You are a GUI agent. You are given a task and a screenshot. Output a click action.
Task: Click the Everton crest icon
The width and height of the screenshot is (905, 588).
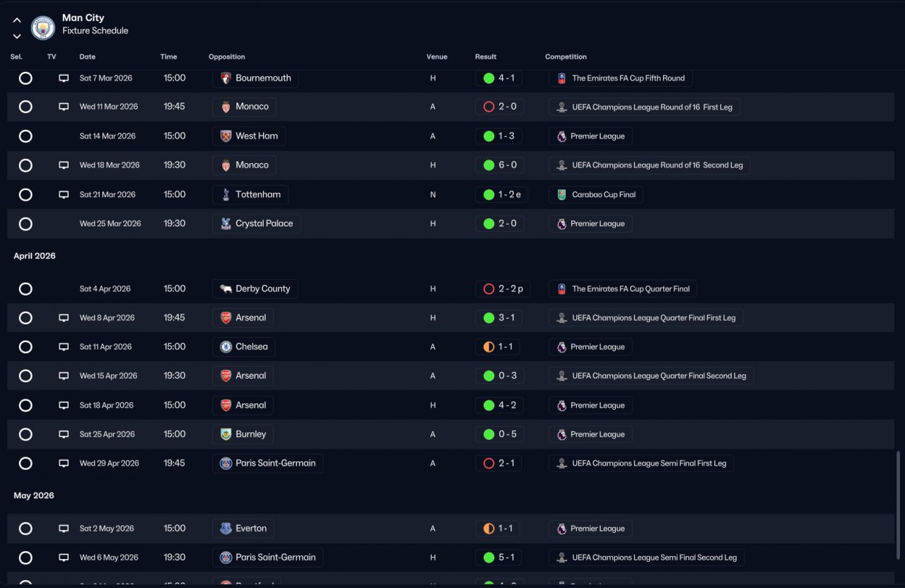[x=226, y=529]
